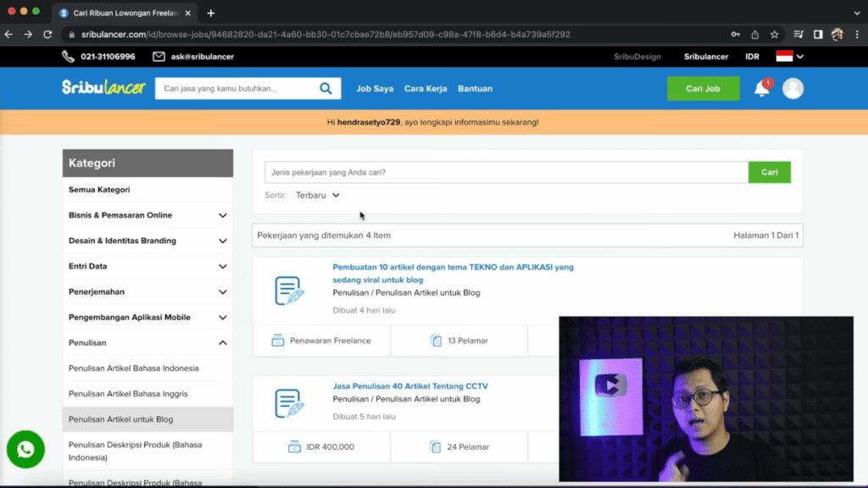The width and height of the screenshot is (868, 488).
Task: Open the Cara Kerja menu item
Action: click(426, 88)
